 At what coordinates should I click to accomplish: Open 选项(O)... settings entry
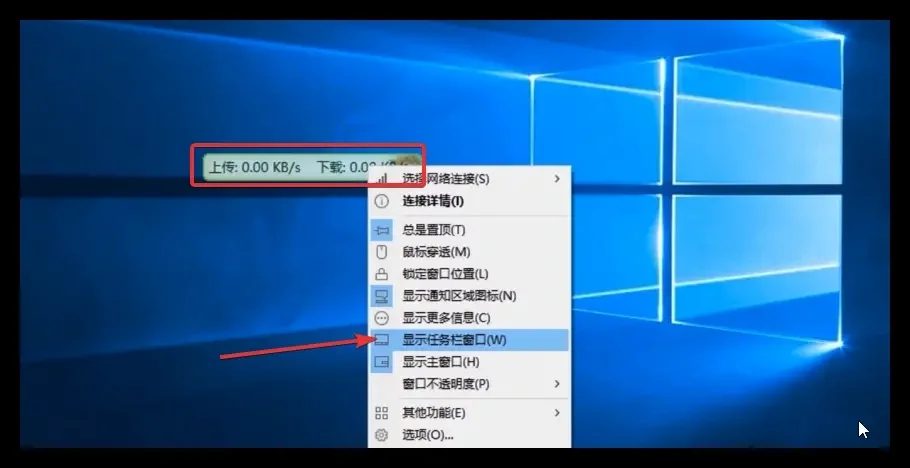coord(469,435)
